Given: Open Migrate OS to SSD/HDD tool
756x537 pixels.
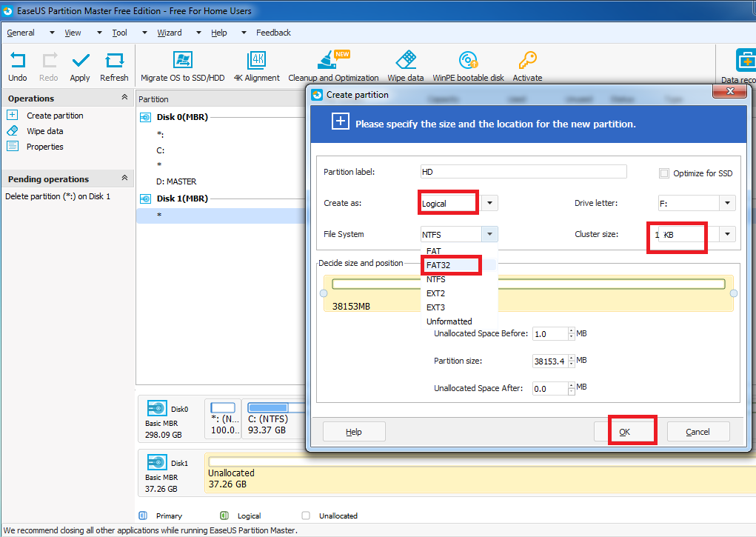Looking at the screenshot, I should click(x=183, y=60).
